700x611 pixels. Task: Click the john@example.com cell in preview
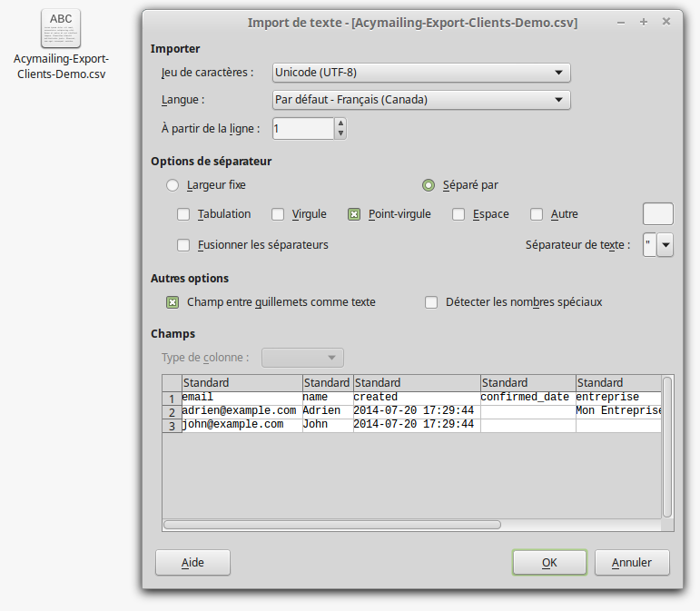click(242, 425)
